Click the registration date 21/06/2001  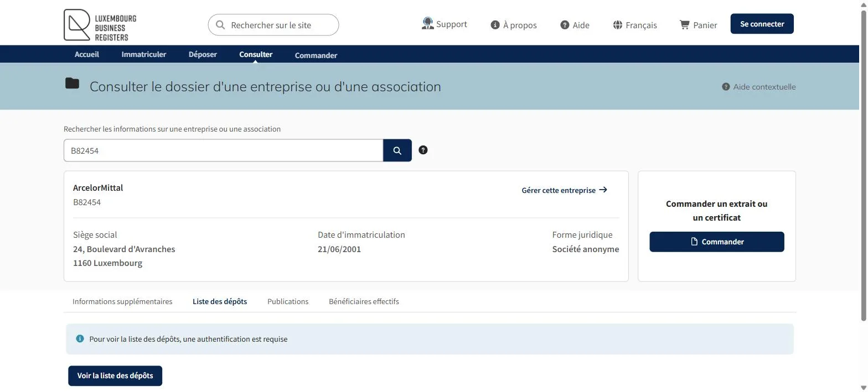pyautogui.click(x=339, y=249)
